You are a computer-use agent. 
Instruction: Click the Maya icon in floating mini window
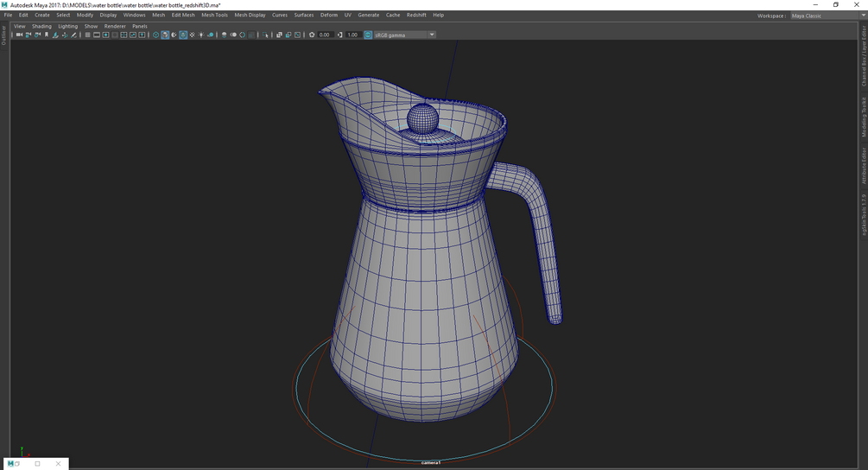click(x=11, y=464)
